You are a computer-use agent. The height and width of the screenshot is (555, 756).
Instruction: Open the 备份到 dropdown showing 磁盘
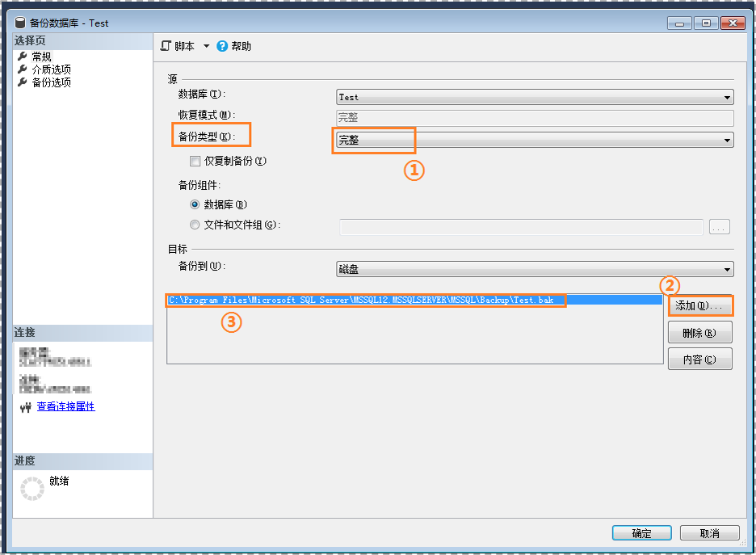tap(535, 269)
